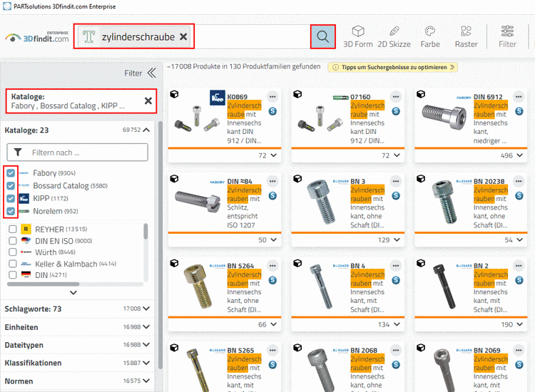The height and width of the screenshot is (392, 535).
Task: Click the 3D cube icon on BN 2 card
Action: tap(421, 263)
